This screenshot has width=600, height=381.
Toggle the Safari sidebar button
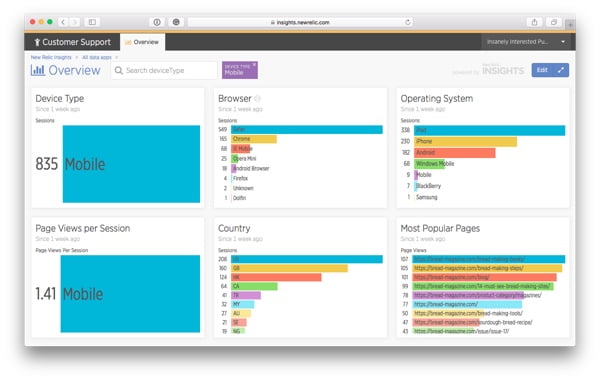(92, 22)
